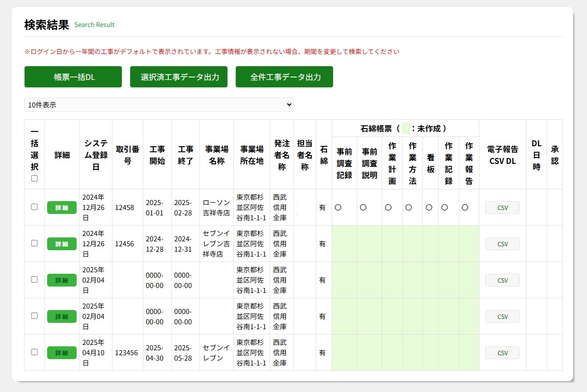Open the 看板 circle for order 12458
This screenshot has width=587, height=392.
[x=429, y=207]
